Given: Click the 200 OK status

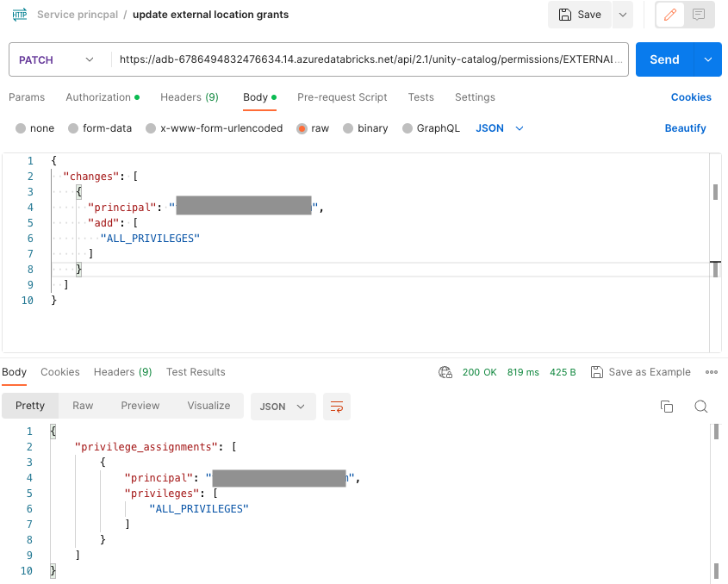Looking at the screenshot, I should 479,372.
